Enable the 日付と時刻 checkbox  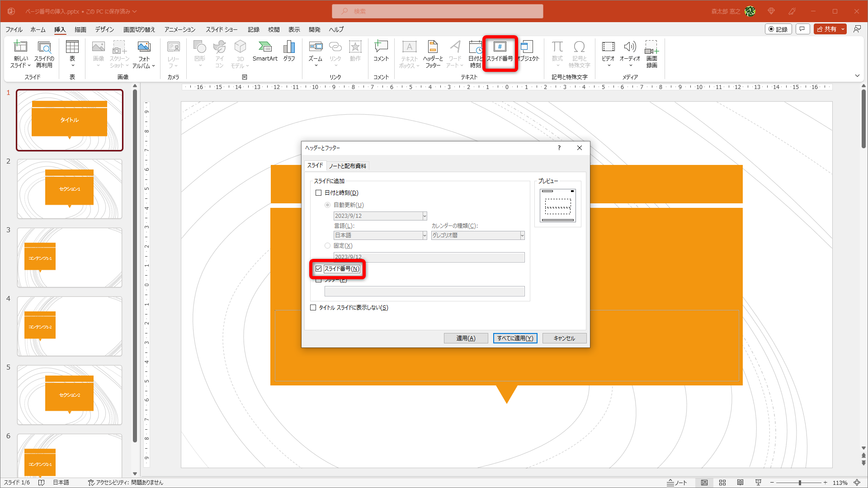pos(319,193)
